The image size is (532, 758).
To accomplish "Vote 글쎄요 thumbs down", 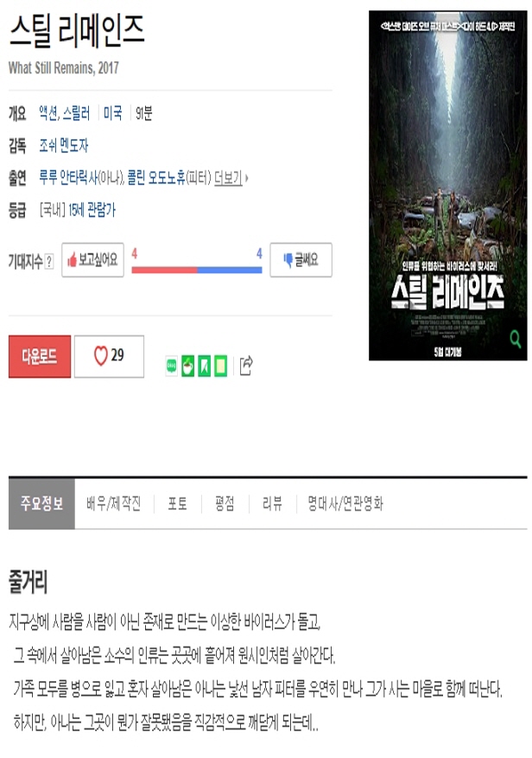I will [301, 260].
